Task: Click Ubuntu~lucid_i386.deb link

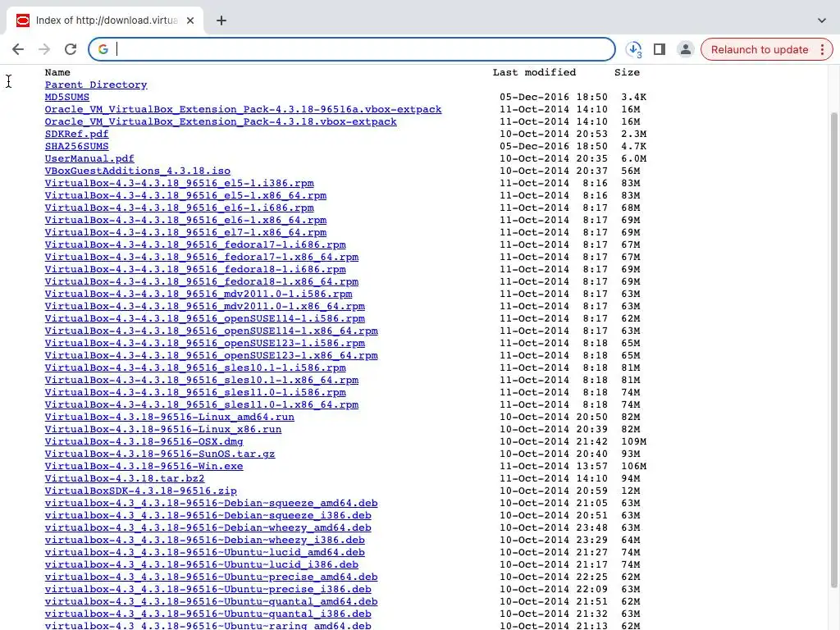Action: coord(202,565)
